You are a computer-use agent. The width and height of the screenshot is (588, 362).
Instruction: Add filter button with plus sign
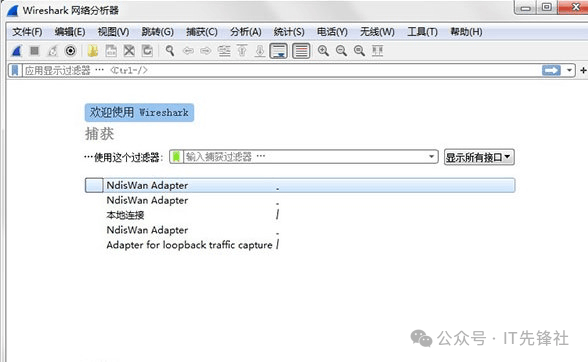(583, 70)
